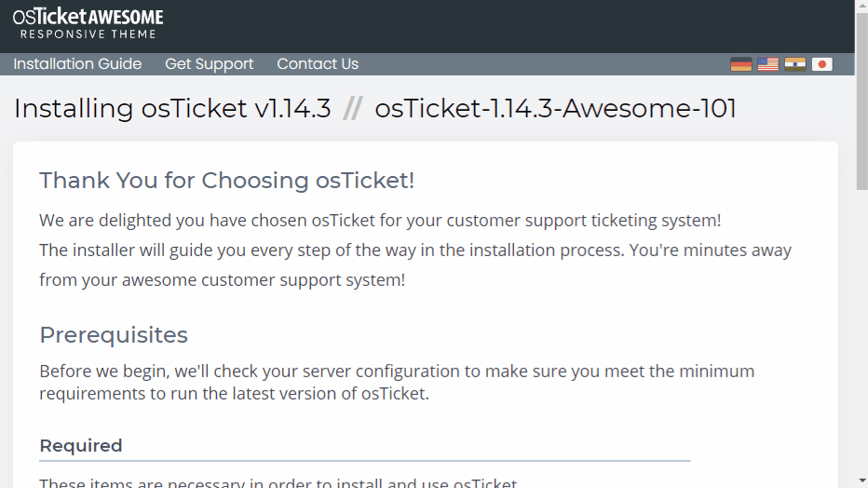
Task: Click the 'Thank You for Choosing osTicket!' heading
Action: click(x=227, y=181)
